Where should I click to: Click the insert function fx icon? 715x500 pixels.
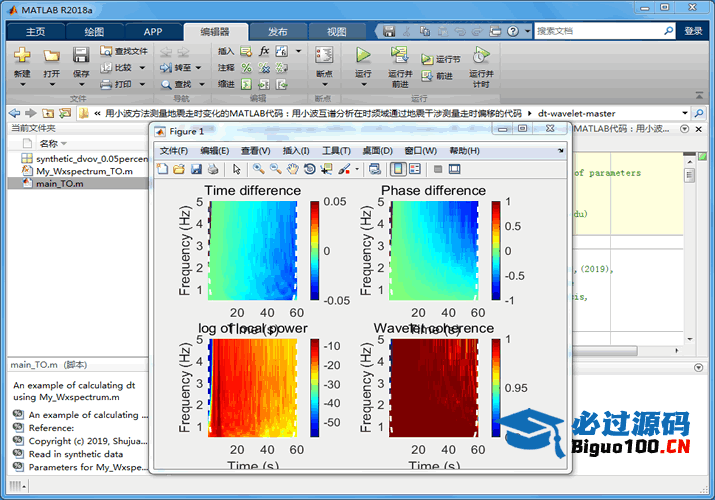(x=264, y=51)
